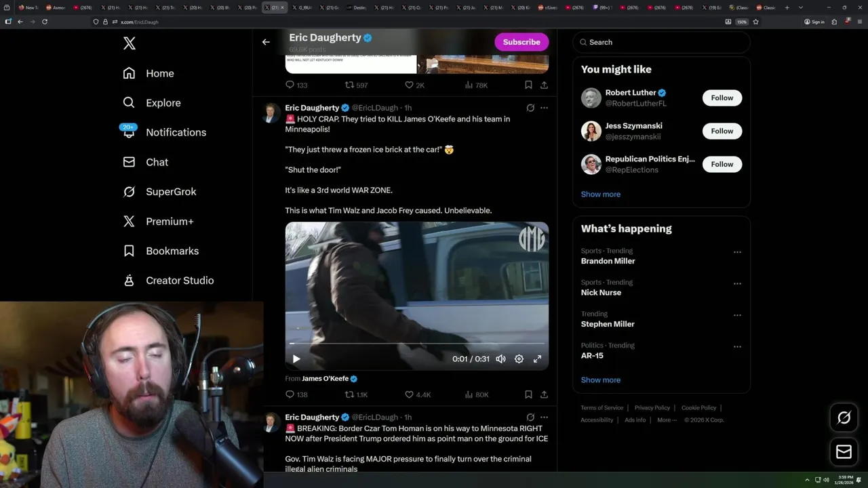Go to Home in the X sidebar

pyautogui.click(x=149, y=73)
